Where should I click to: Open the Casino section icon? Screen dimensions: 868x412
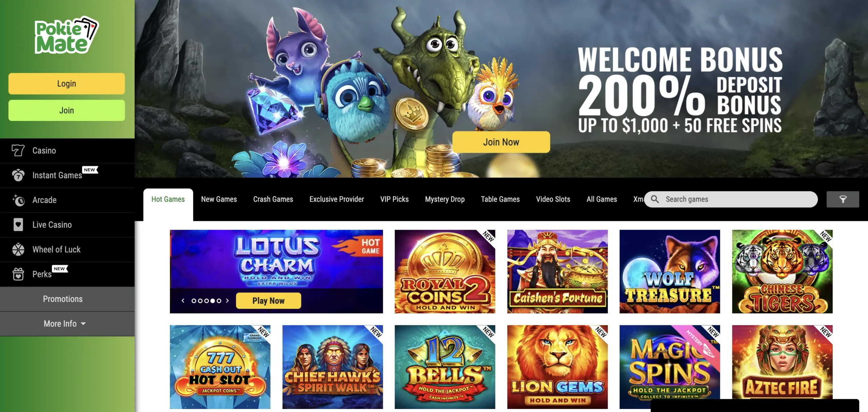pos(18,150)
